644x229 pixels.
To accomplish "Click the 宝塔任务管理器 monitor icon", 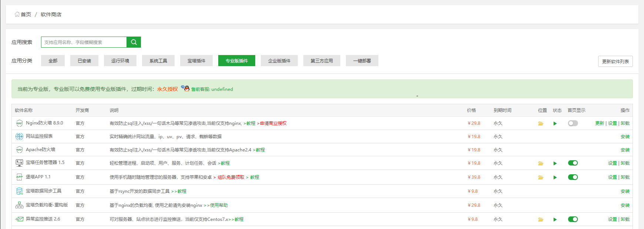I will point(19,163).
